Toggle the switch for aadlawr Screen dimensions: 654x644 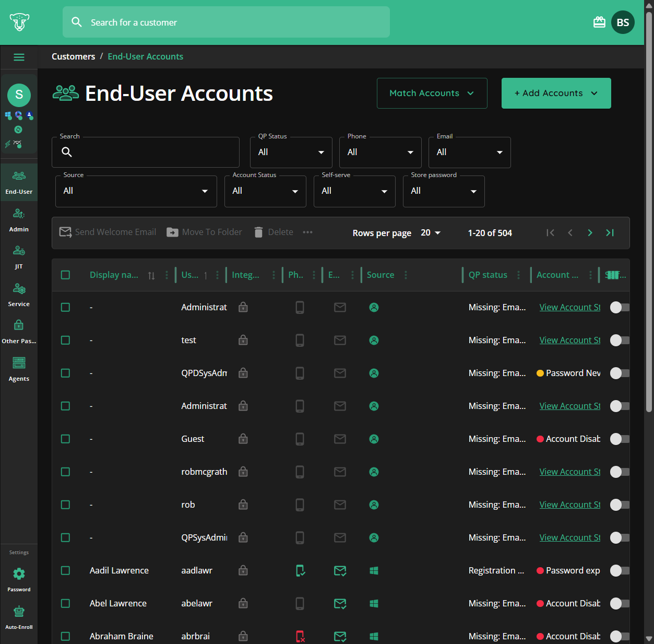[620, 570]
